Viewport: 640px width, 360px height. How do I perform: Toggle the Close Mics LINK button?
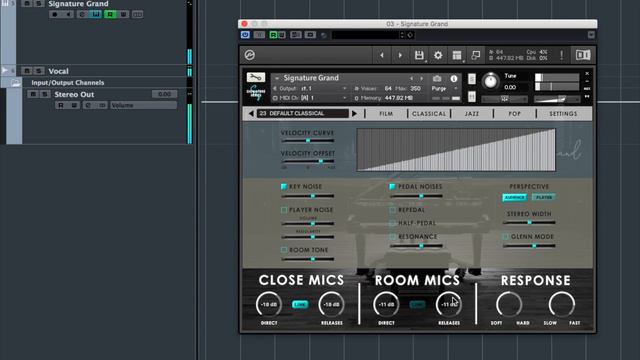[x=300, y=304]
